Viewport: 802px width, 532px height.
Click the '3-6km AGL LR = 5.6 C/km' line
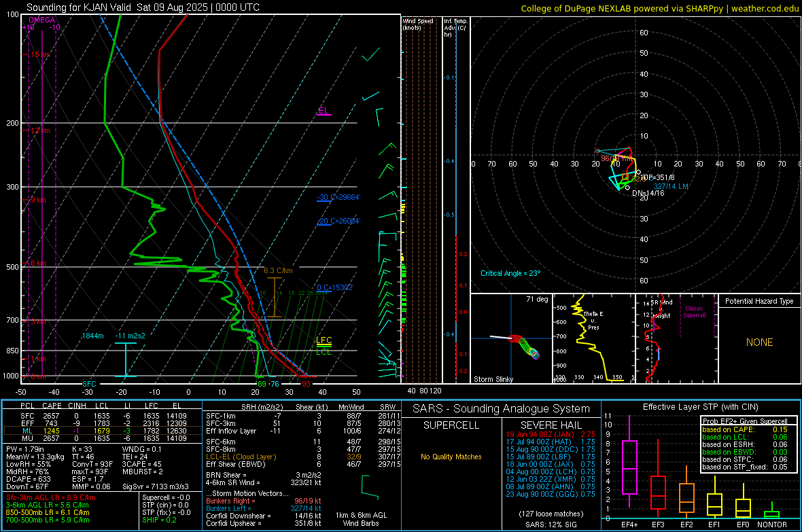pyautogui.click(x=47, y=505)
